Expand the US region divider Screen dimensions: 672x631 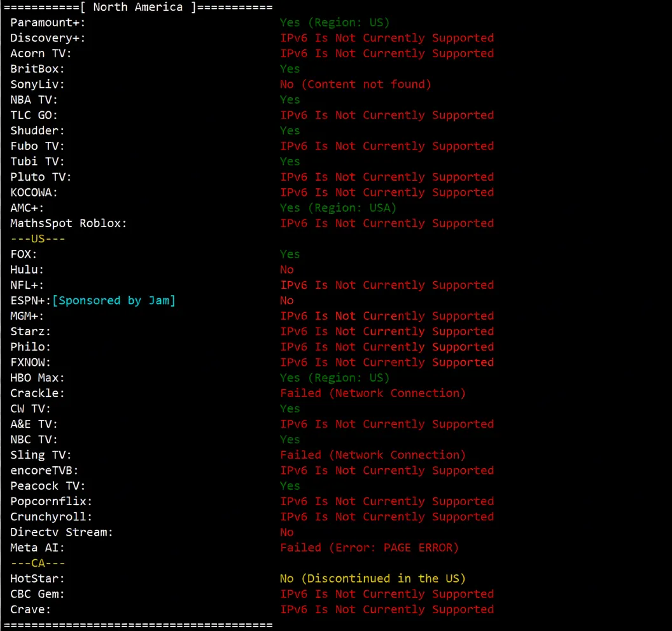point(38,239)
